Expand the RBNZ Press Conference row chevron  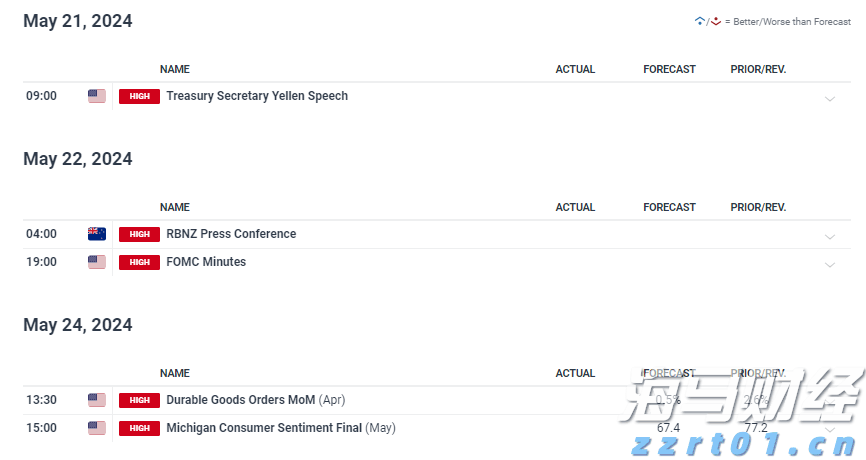point(829,236)
